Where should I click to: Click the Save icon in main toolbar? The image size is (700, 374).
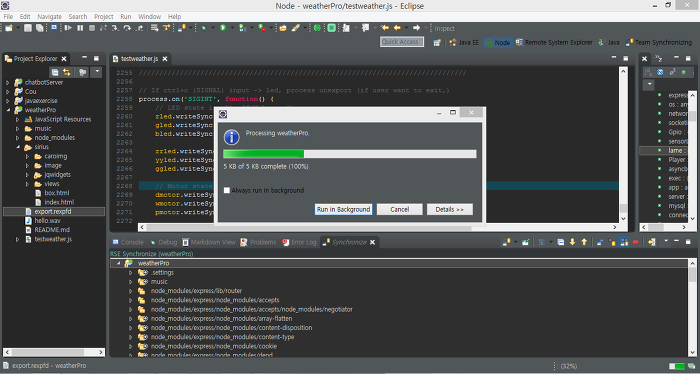coord(28,28)
